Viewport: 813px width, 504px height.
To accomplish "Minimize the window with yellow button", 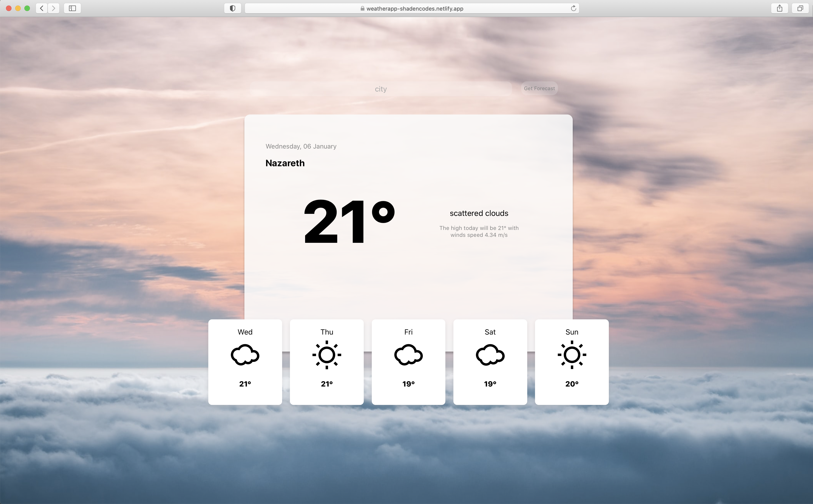I will click(18, 8).
